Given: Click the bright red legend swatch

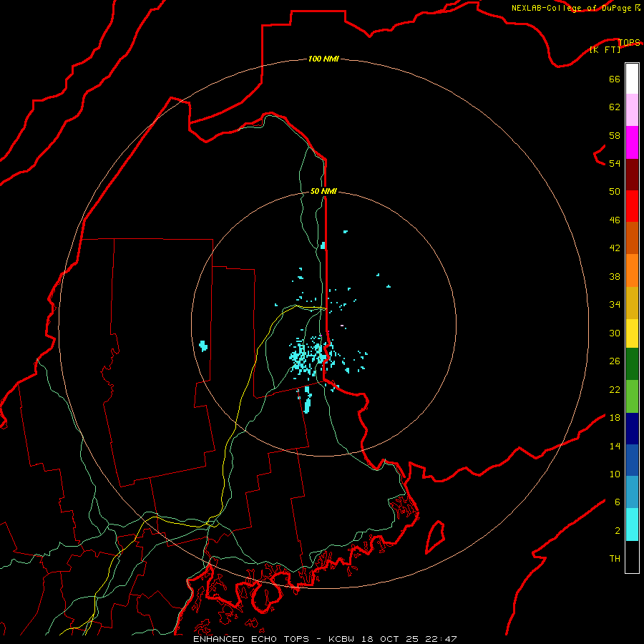Looking at the screenshot, I should [632, 206].
